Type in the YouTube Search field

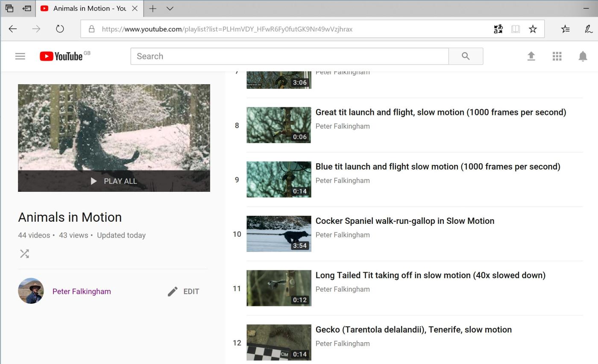(x=289, y=56)
